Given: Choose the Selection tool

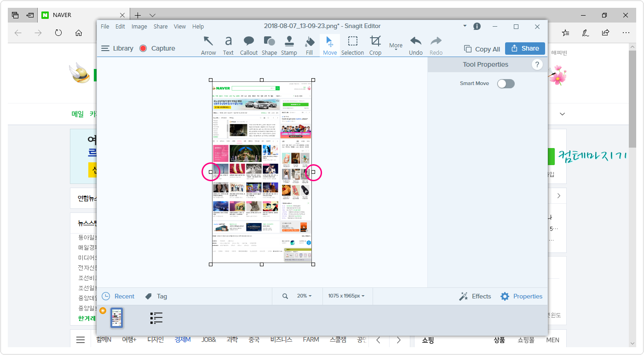Looking at the screenshot, I should 353,46.
